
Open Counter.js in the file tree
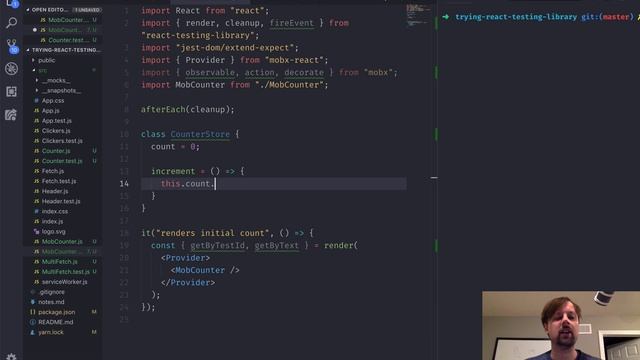(x=56, y=151)
